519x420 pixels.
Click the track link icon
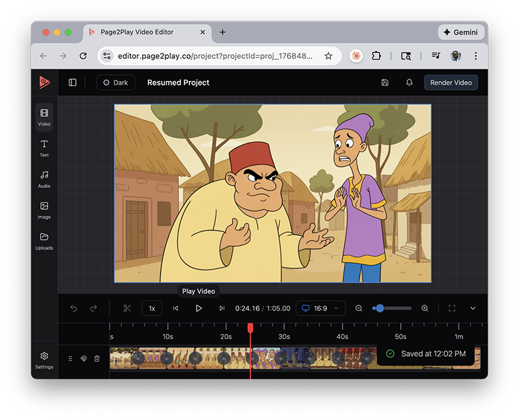[84, 358]
